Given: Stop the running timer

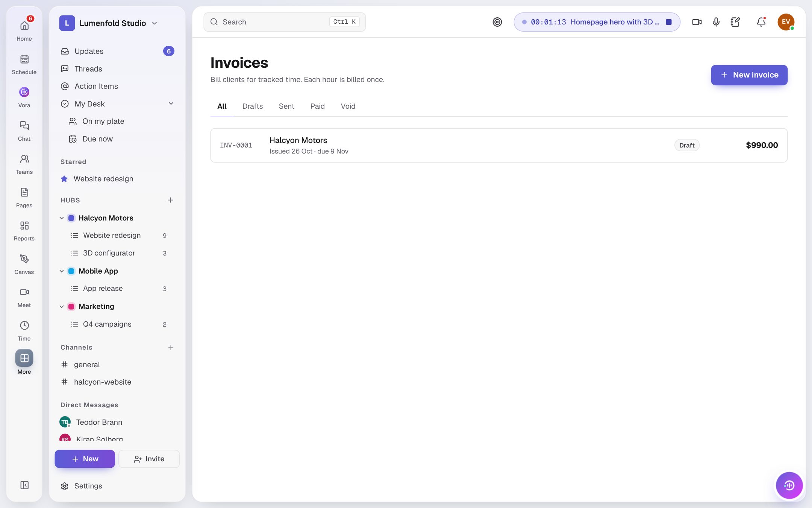Looking at the screenshot, I should (x=669, y=22).
